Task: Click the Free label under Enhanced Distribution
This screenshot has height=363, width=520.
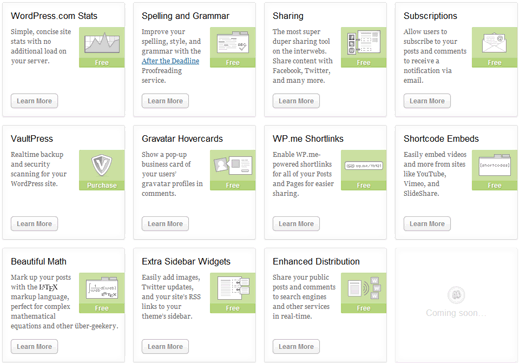Action: point(364,308)
